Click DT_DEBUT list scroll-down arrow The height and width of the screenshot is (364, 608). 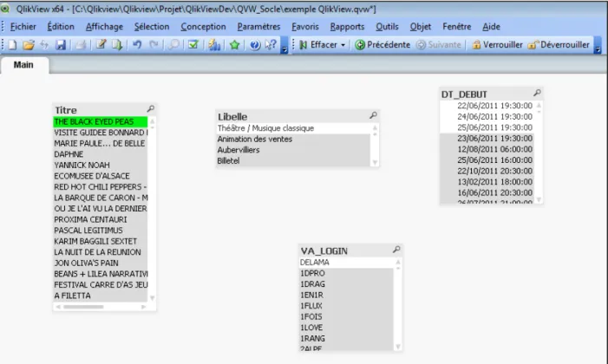539,200
